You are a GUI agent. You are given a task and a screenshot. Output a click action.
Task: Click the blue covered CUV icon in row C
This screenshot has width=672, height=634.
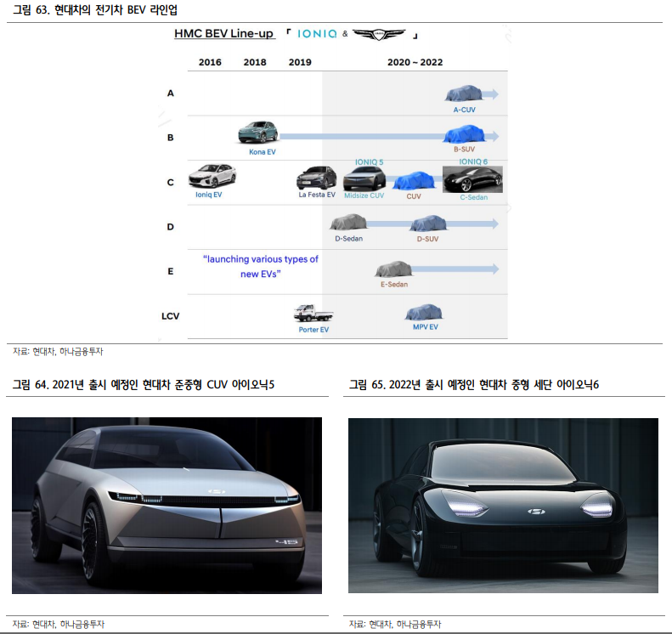click(414, 181)
